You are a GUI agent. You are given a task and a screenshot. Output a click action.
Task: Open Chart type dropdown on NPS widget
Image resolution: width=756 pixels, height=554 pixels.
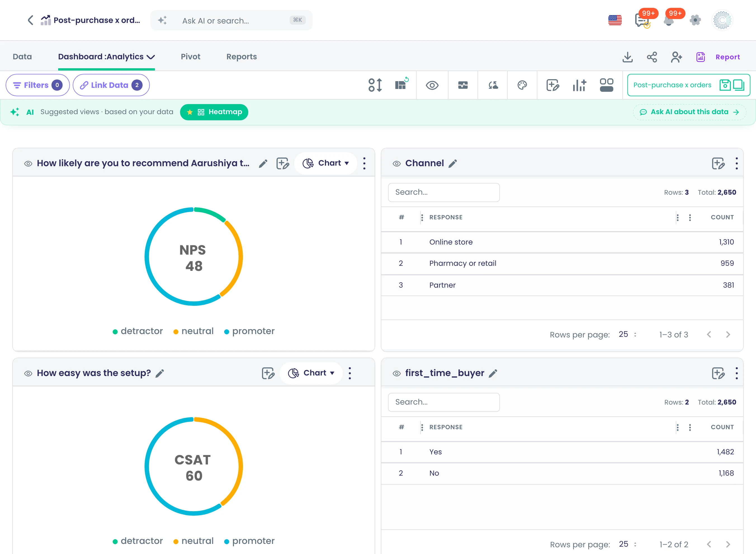coord(326,163)
